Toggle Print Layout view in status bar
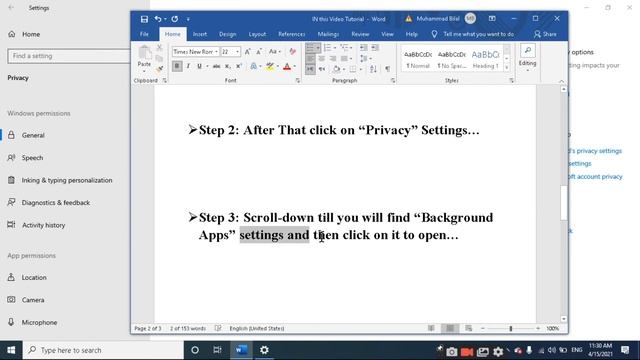 450,328
